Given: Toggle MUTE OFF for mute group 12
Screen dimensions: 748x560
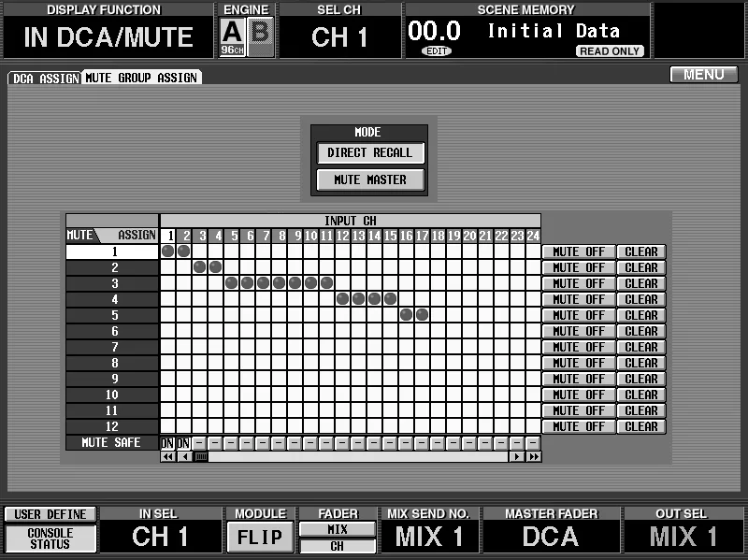Looking at the screenshot, I should click(x=579, y=426).
